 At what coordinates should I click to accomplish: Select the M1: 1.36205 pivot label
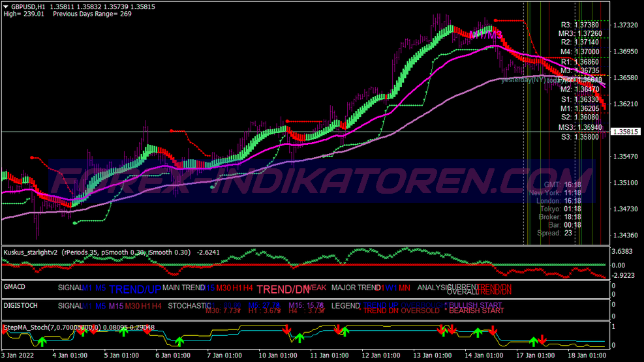pyautogui.click(x=579, y=108)
